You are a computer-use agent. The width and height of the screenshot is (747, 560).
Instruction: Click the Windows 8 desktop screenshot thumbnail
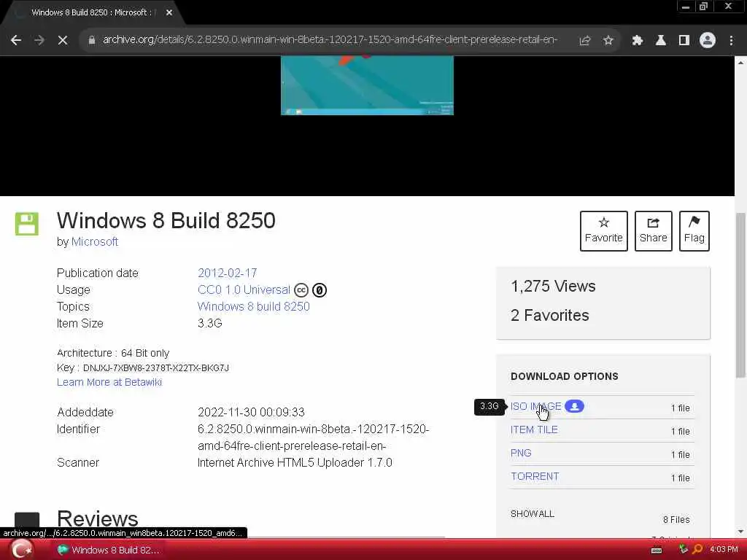(x=367, y=85)
